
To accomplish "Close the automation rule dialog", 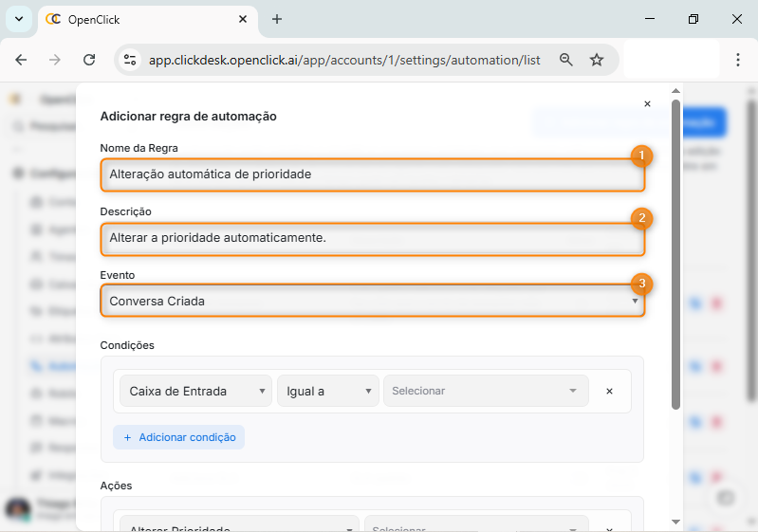I will (647, 104).
